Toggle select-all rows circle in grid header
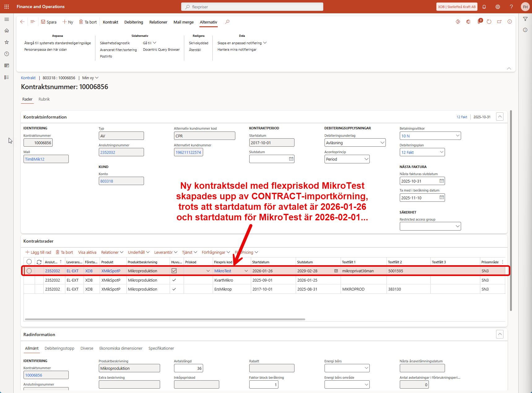The width and height of the screenshot is (532, 393). click(x=29, y=262)
